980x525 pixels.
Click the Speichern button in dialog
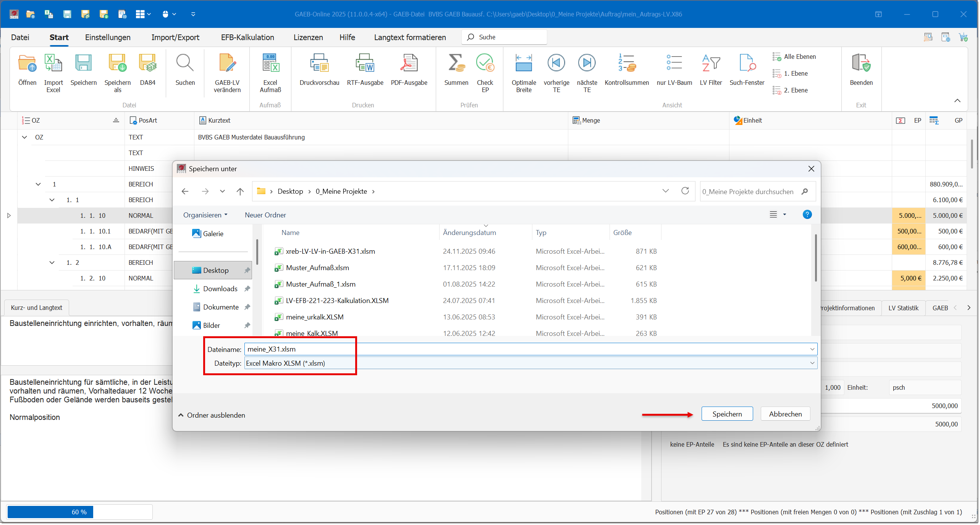point(727,414)
